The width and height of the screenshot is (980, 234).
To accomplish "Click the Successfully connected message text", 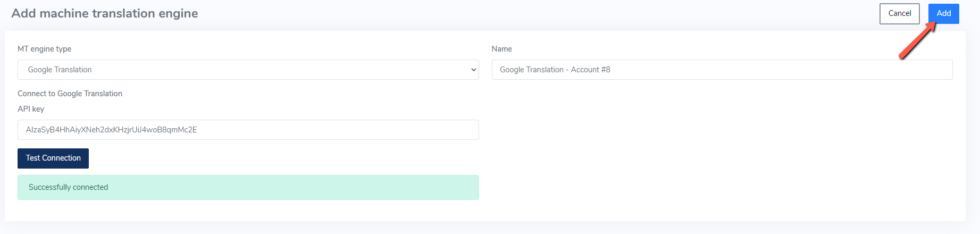I will [x=68, y=187].
